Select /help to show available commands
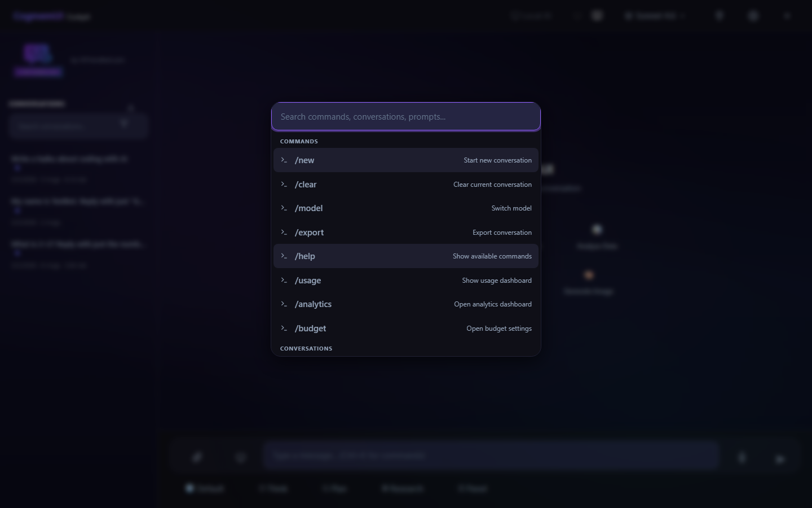The image size is (812, 508). [406, 256]
